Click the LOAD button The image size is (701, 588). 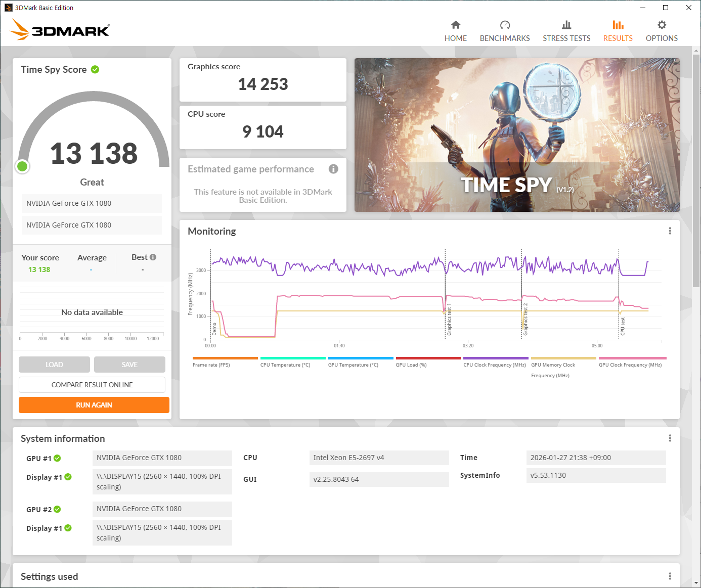54,365
